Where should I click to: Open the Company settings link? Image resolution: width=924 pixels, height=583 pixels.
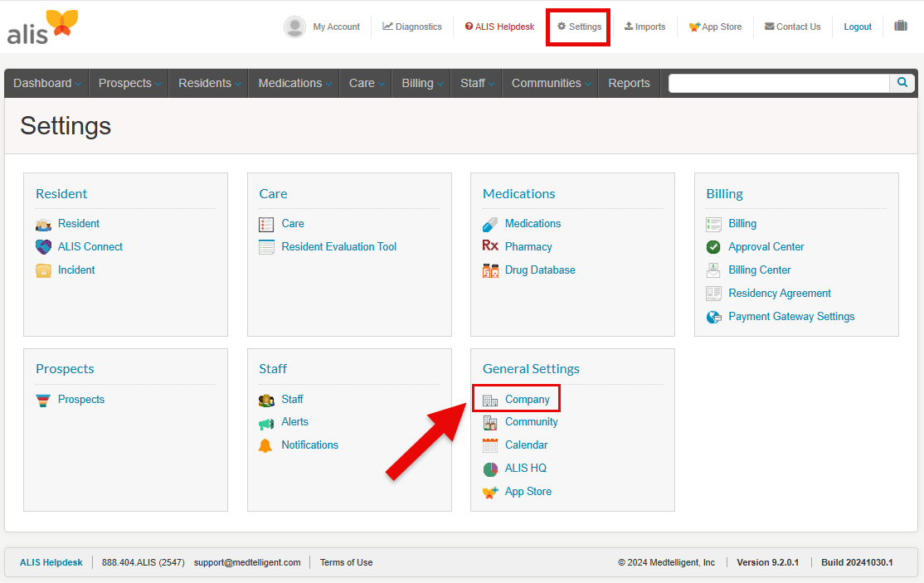click(x=527, y=399)
